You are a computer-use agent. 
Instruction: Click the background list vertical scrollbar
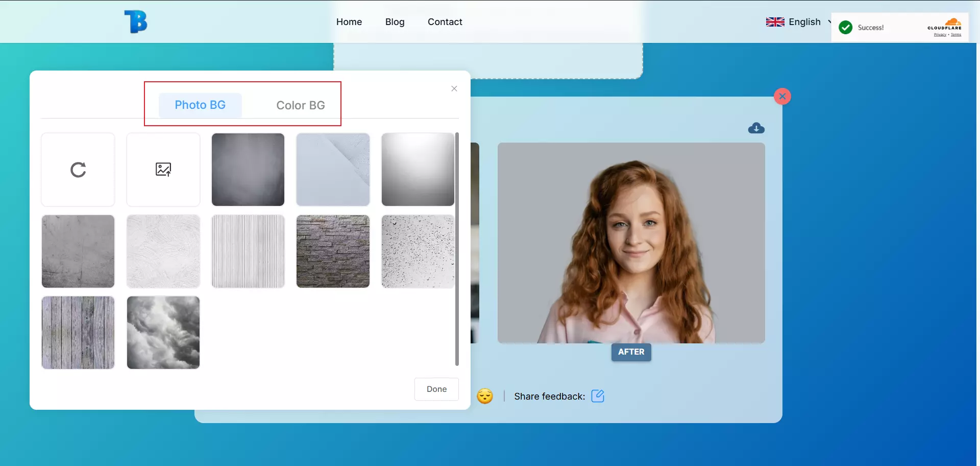tap(457, 249)
